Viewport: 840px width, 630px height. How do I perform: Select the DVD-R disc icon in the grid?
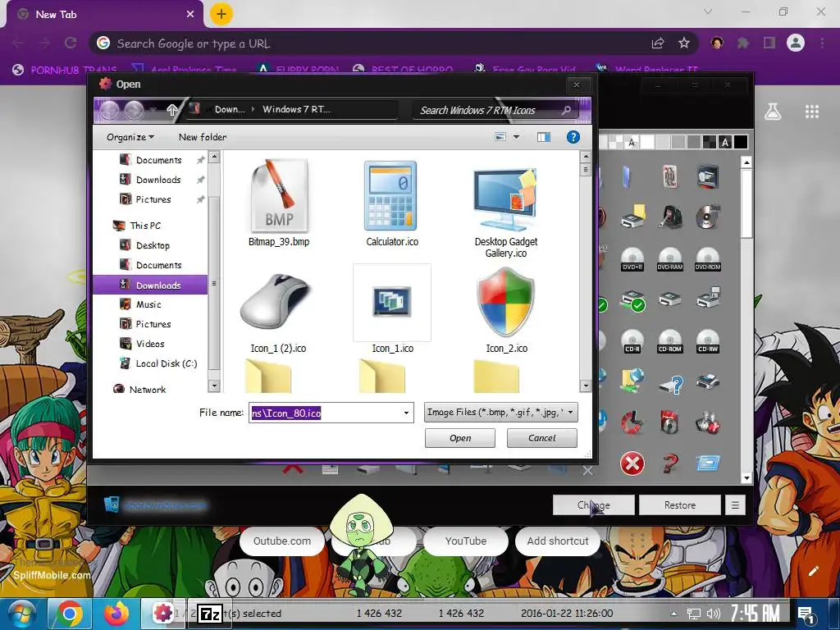point(632,259)
